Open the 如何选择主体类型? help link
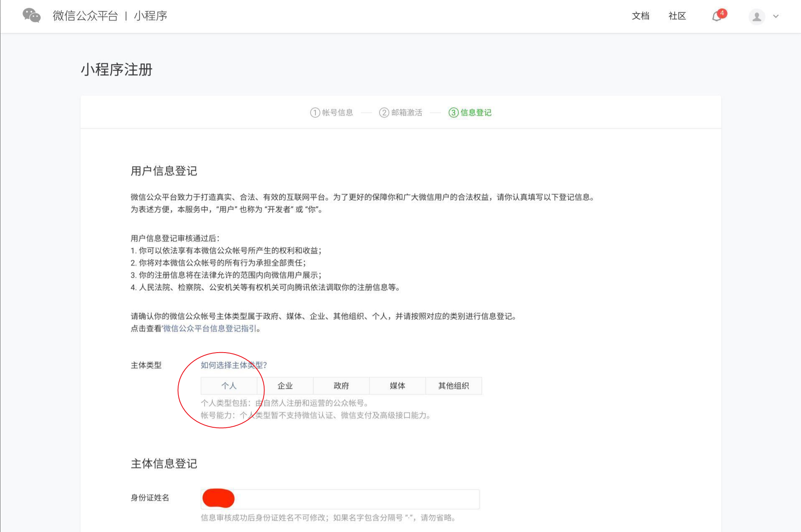 pos(234,365)
